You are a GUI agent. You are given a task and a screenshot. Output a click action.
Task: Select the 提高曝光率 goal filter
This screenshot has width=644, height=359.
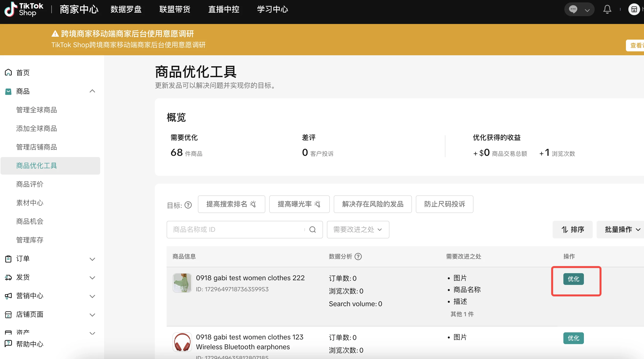pyautogui.click(x=299, y=204)
